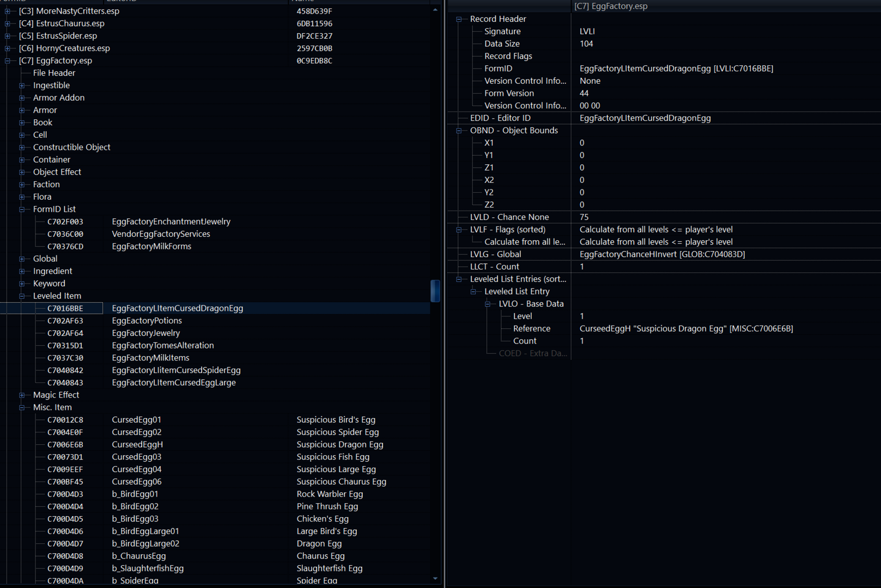Viewport: 881px width, 588px height.
Task: Expand the Ingestible group
Action: pos(22,85)
